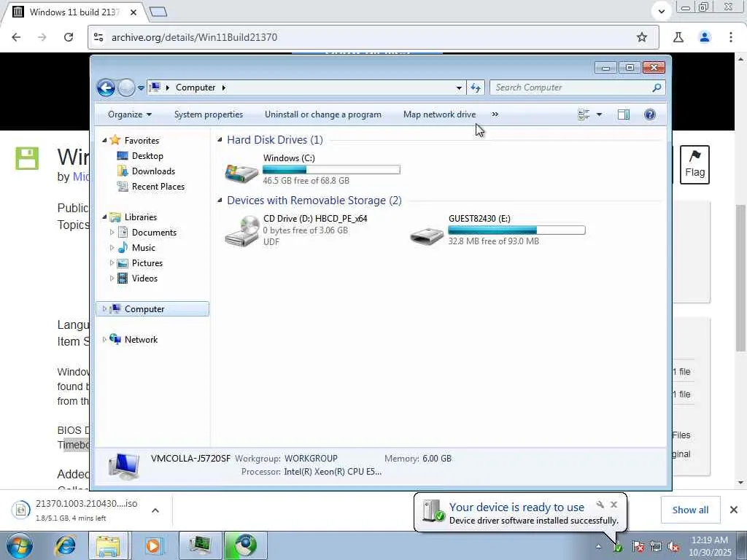747x560 pixels.
Task: Close browser downloads bar
Action: [734, 510]
